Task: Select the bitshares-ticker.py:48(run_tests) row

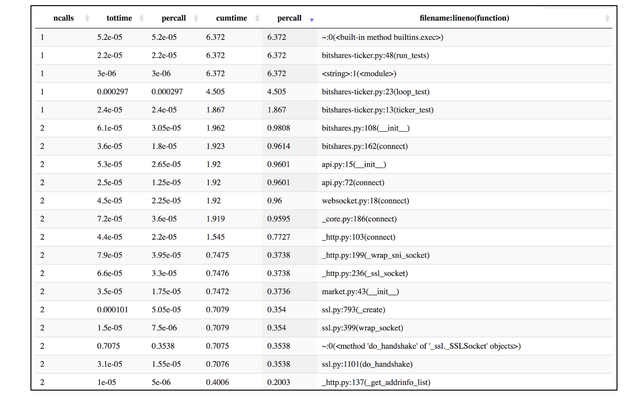Action: [323, 56]
